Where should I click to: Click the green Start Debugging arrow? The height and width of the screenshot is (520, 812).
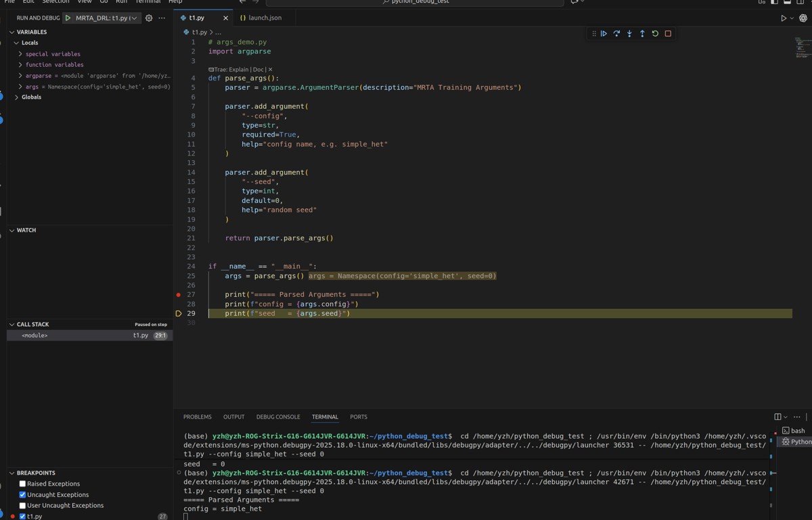click(68, 18)
